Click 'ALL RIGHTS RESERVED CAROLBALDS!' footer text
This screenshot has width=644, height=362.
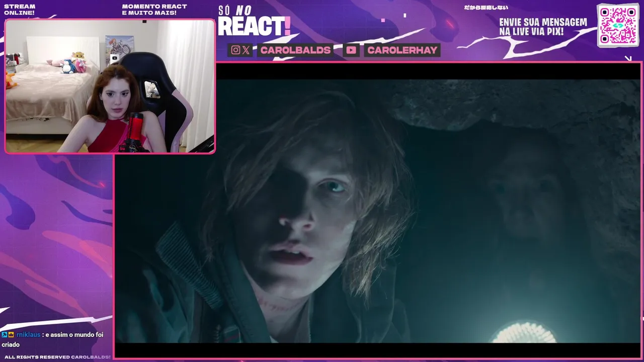[57, 357]
